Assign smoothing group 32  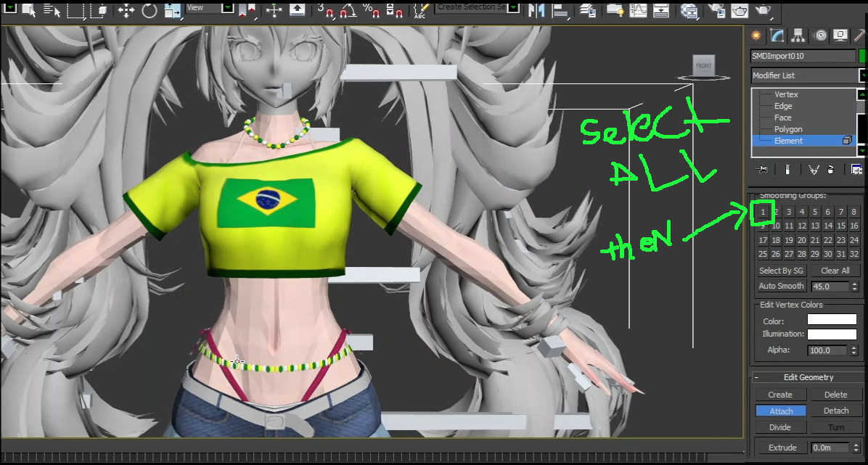tap(853, 255)
